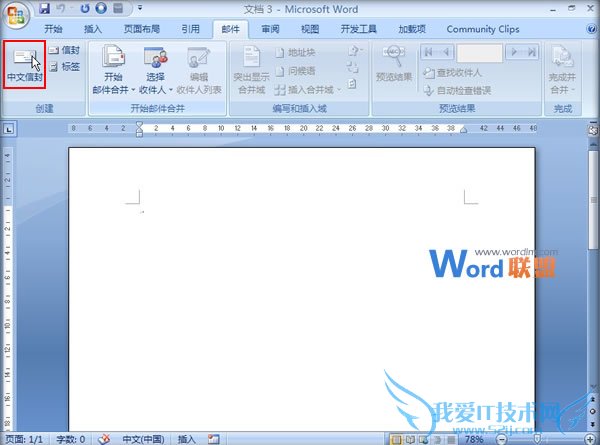Click the zoom in plus button
600x445 pixels.
pyautogui.click(x=590, y=440)
